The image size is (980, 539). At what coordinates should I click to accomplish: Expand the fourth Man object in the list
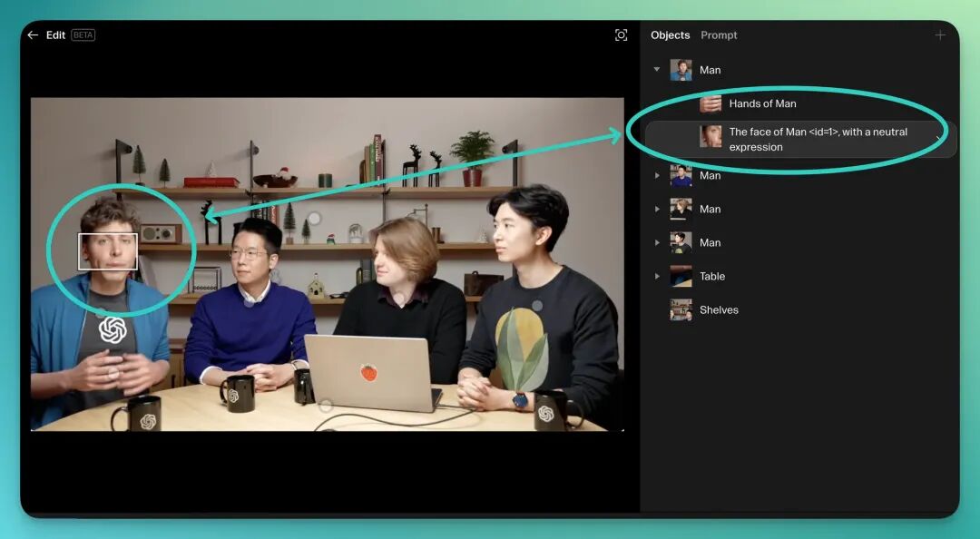pos(657,243)
